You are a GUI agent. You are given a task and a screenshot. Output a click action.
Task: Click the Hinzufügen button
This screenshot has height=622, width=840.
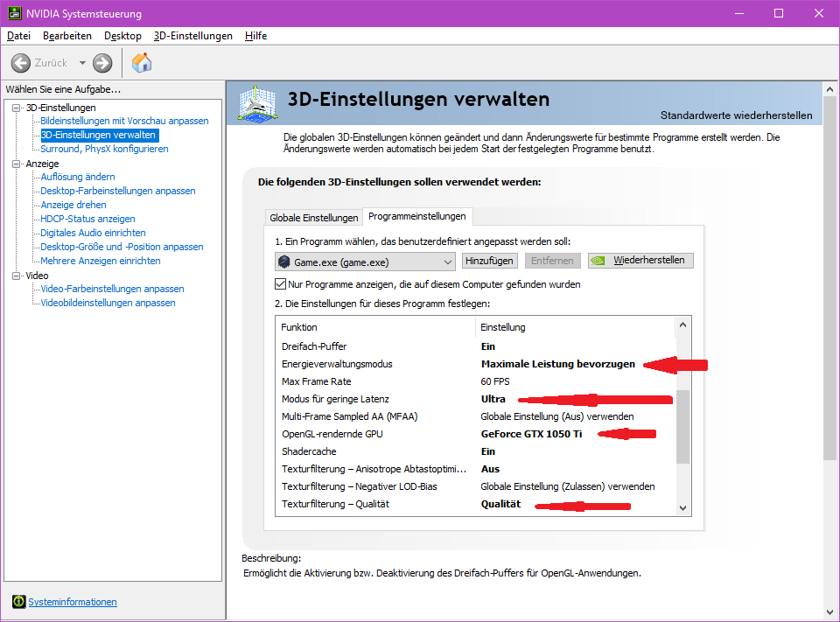pos(489,261)
